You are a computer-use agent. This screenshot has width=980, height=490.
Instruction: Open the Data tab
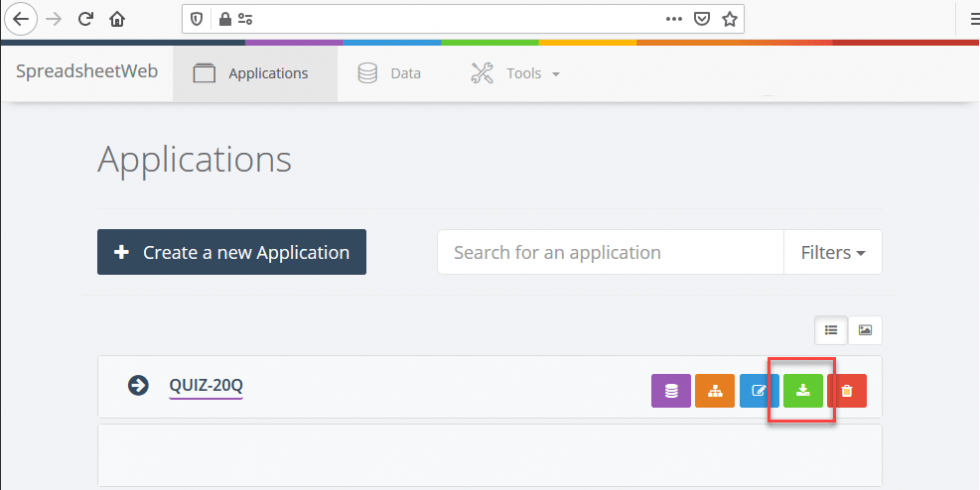[x=390, y=73]
